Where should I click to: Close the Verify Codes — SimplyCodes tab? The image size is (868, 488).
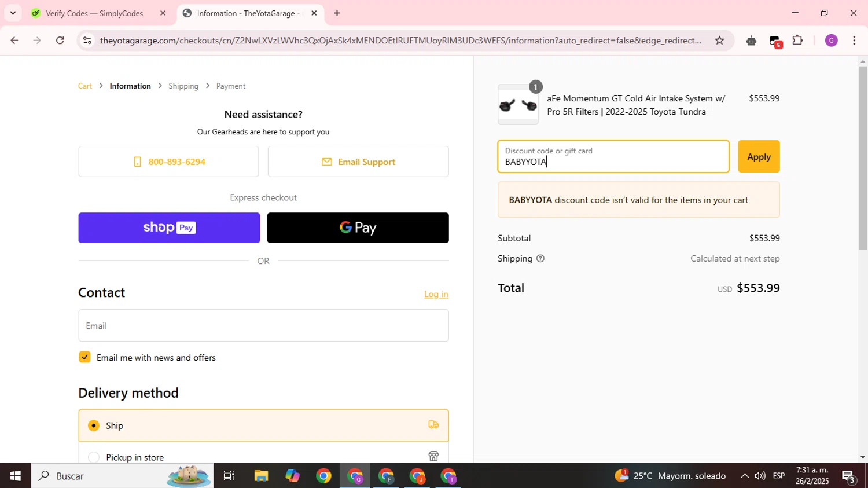(163, 13)
